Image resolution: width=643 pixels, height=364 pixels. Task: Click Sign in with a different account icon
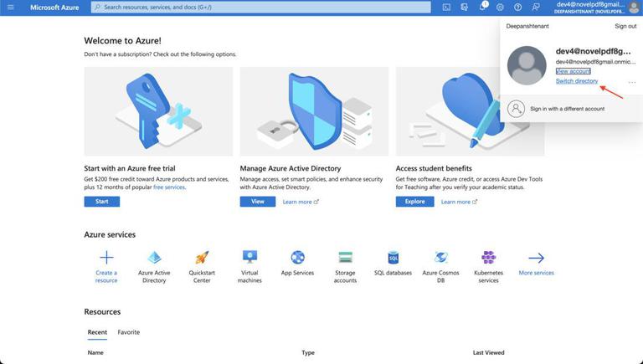point(516,109)
